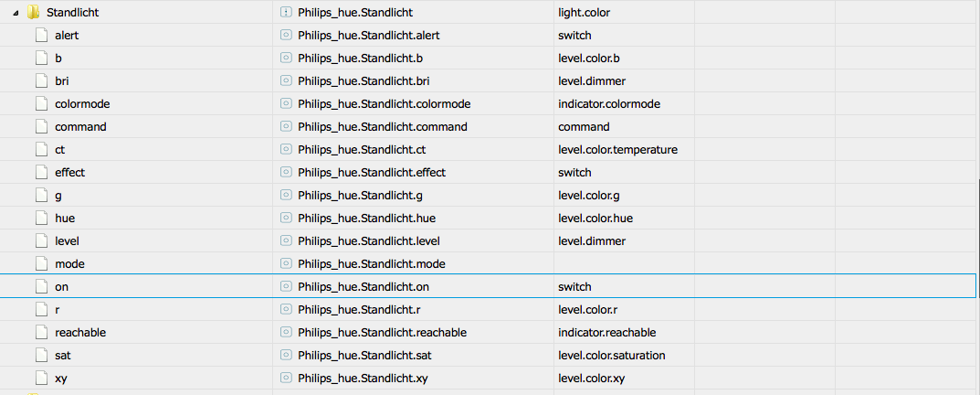Click state icon before Philips_hue.Standlicht.xy
The image size is (980, 395).
pos(286,379)
